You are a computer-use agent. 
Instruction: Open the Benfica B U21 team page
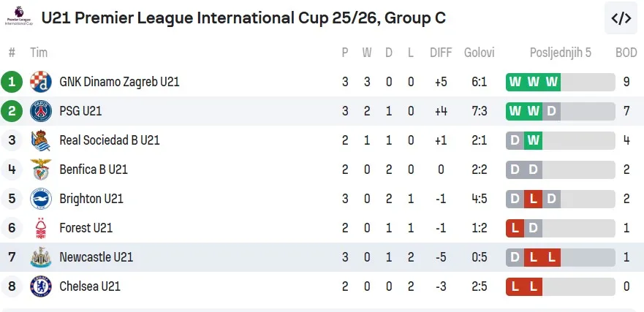(x=94, y=170)
